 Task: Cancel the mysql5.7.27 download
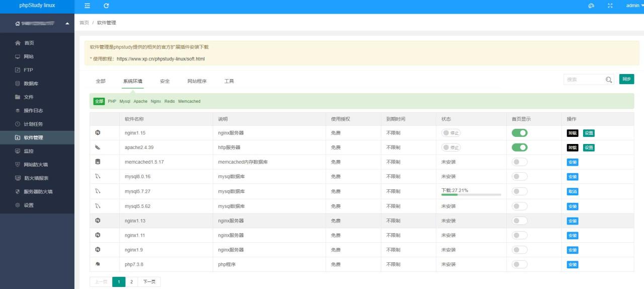pos(573,192)
